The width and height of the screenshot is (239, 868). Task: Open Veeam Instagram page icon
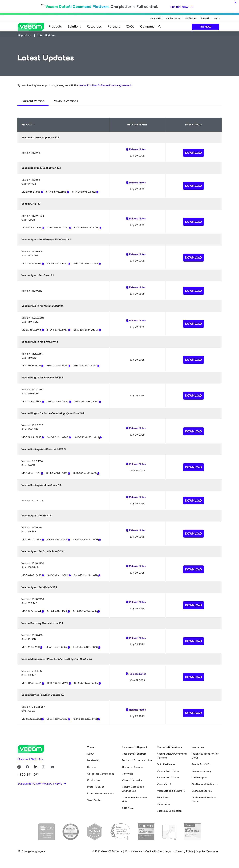pos(19,767)
